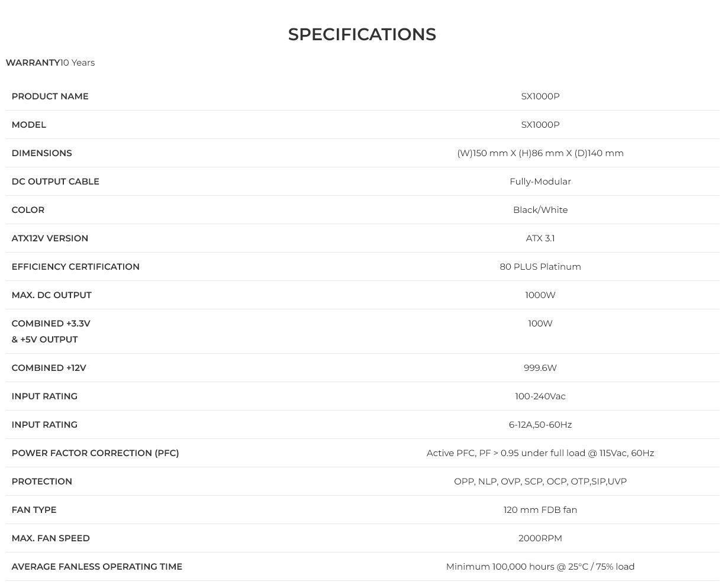The height and width of the screenshot is (588, 725).
Task: Click the 100-240Vac input rating value
Action: pyautogui.click(x=540, y=396)
